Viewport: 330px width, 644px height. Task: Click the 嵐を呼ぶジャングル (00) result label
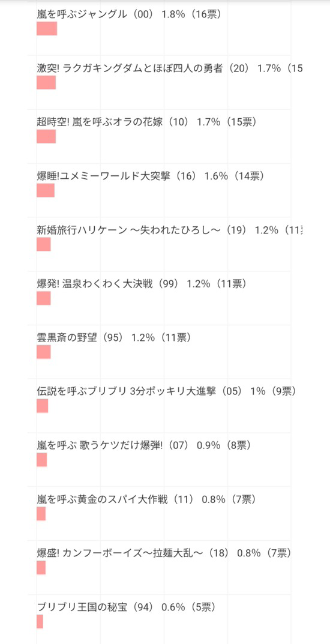[x=129, y=14]
